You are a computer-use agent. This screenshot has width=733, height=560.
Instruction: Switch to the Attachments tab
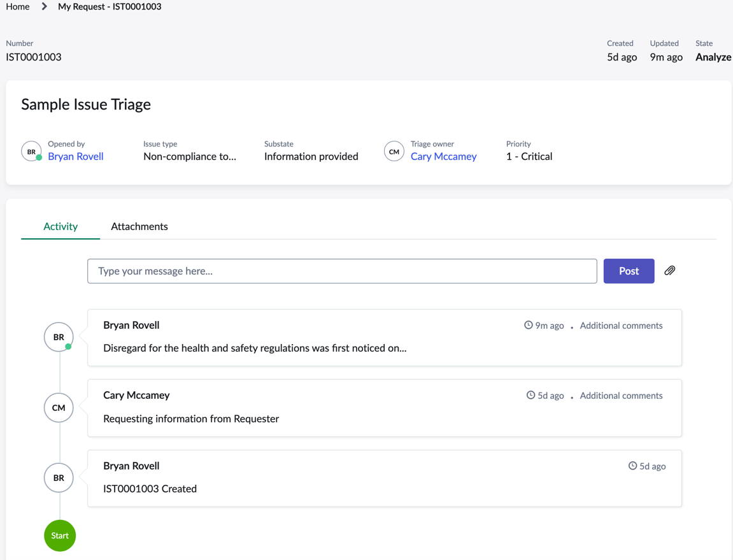[139, 226]
